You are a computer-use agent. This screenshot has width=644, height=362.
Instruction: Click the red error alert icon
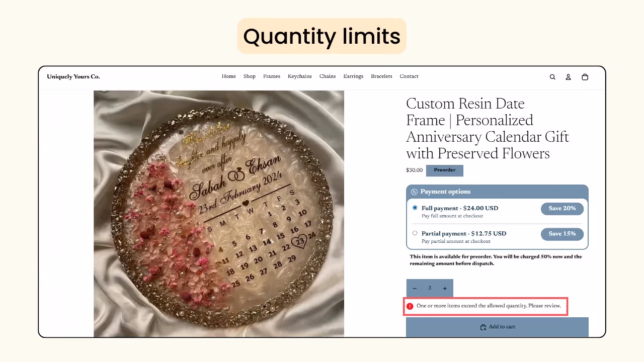pyautogui.click(x=410, y=306)
